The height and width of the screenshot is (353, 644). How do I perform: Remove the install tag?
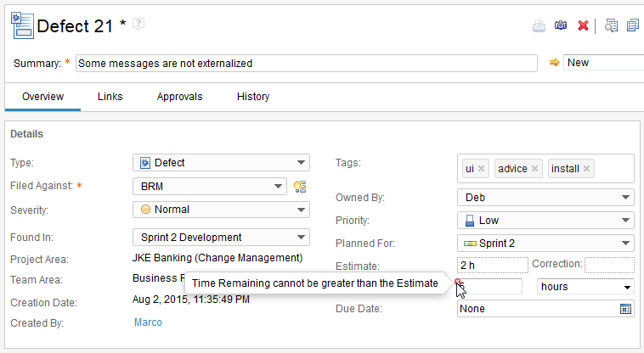586,169
